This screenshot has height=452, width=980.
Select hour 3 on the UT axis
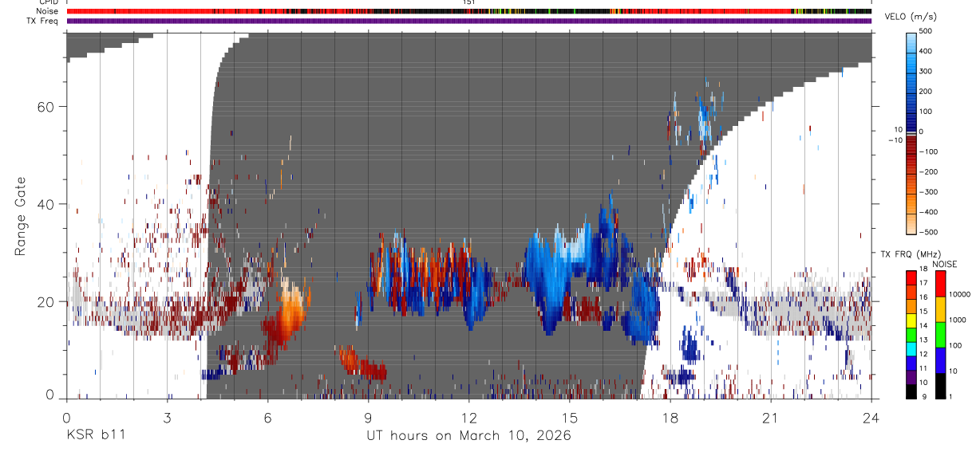click(167, 417)
